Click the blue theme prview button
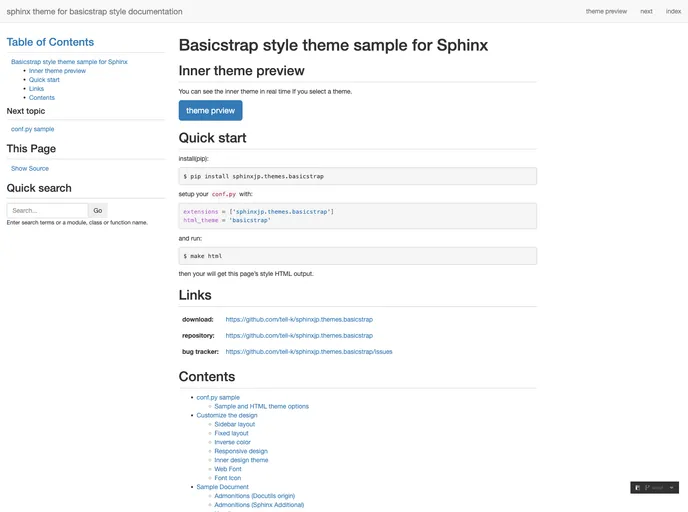The width and height of the screenshot is (688, 512). (x=210, y=111)
